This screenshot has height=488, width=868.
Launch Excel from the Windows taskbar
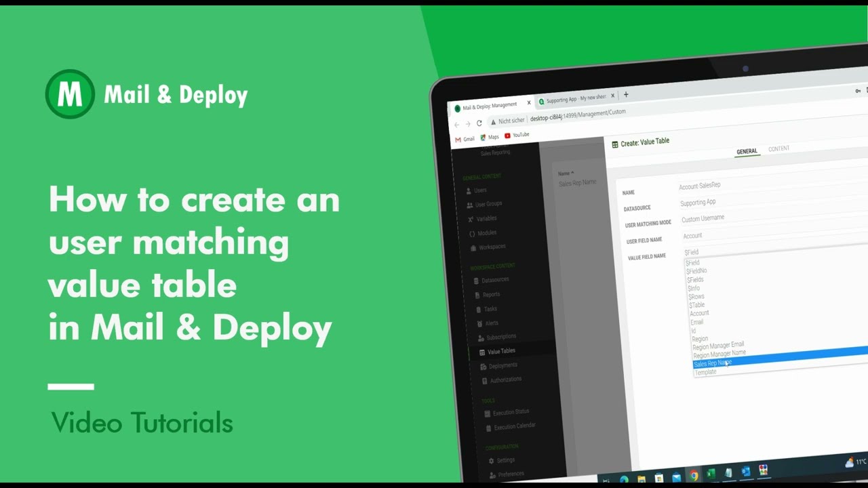pos(711,474)
